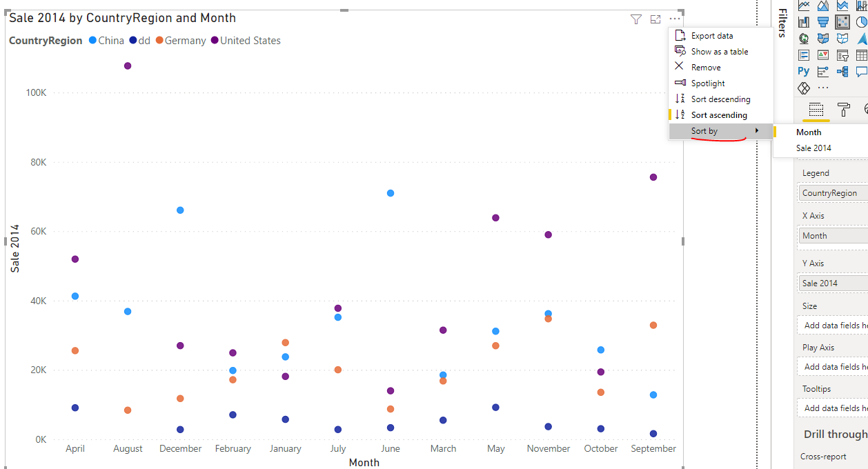The height and width of the screenshot is (469, 868).
Task: Click the Tooltips add data fields box
Action: [834, 408]
